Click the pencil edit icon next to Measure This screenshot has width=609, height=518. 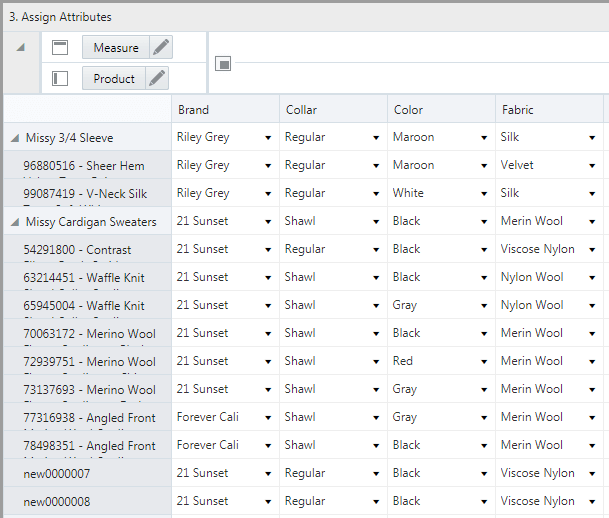coord(161,47)
